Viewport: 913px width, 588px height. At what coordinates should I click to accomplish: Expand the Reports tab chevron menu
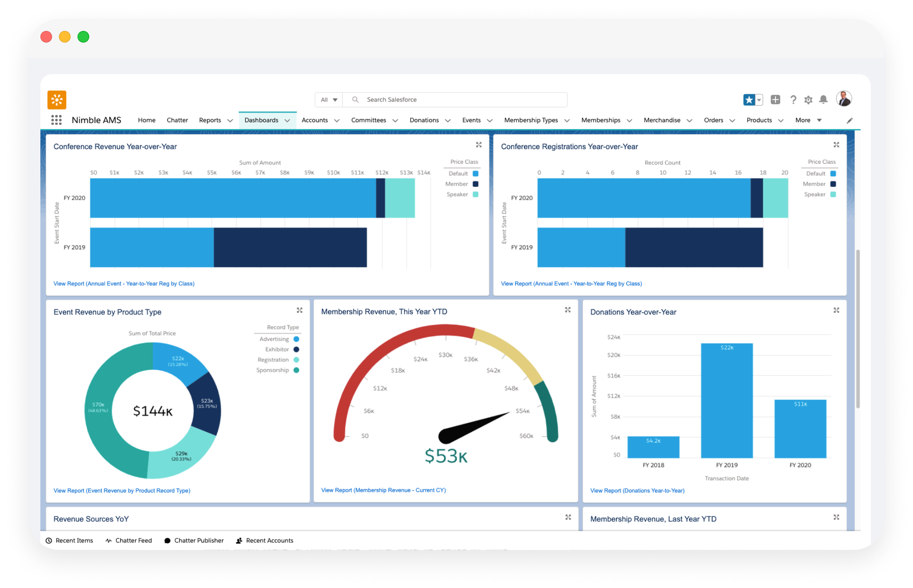point(230,121)
